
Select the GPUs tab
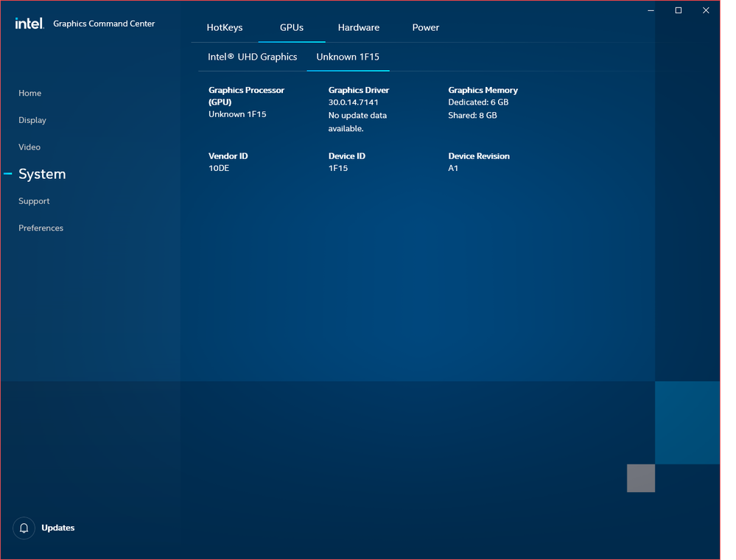click(292, 28)
